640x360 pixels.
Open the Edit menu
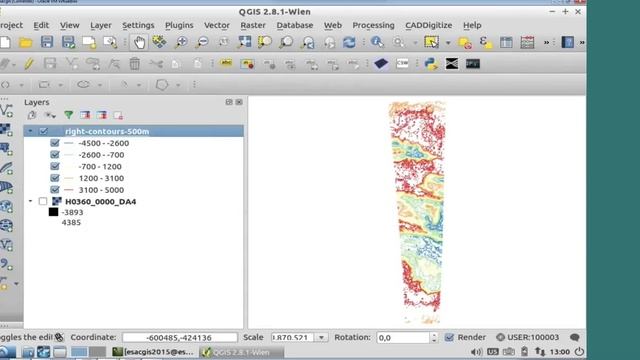coord(41,25)
